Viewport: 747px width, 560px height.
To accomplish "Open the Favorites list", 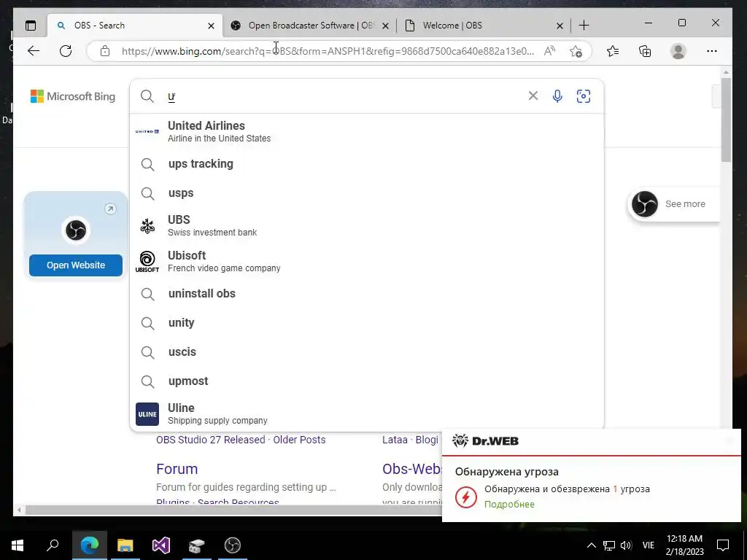I will click(x=613, y=51).
